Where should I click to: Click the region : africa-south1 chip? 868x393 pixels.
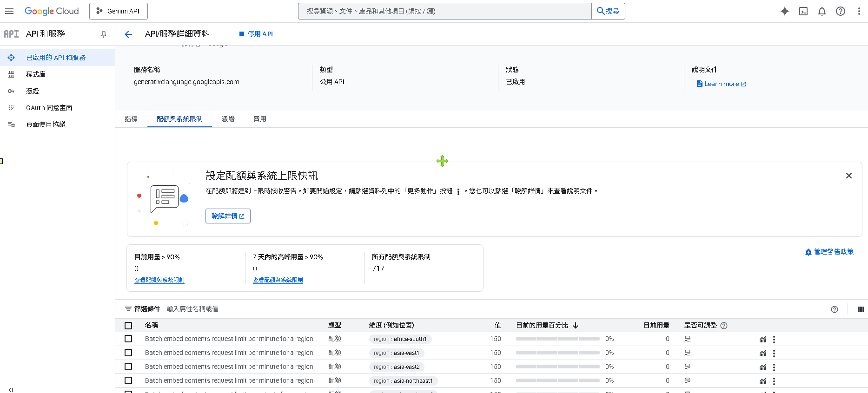(x=400, y=339)
